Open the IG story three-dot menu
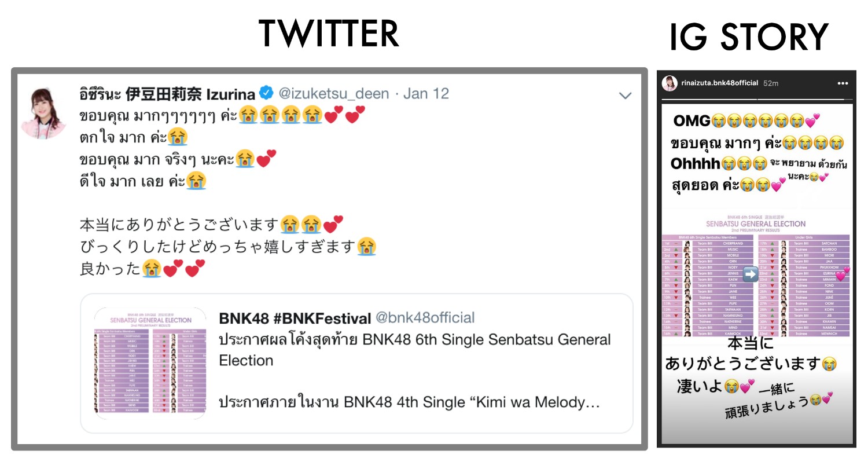 point(843,83)
